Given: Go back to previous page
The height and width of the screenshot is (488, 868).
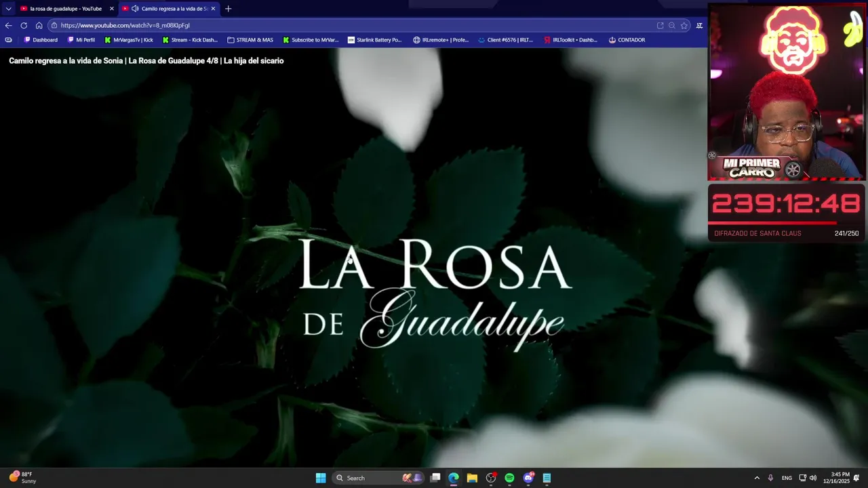Looking at the screenshot, I should pyautogui.click(x=8, y=25).
